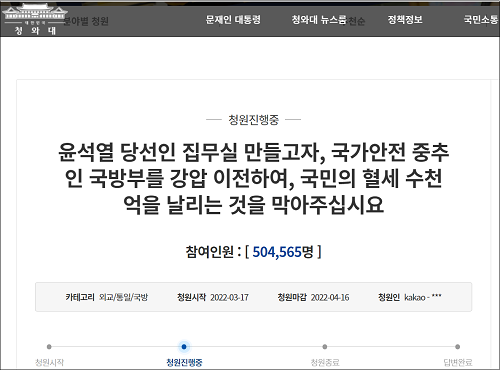Viewport: 500px width, 370px height.
Task: Open the 국민소통 menu
Action: [x=481, y=20]
